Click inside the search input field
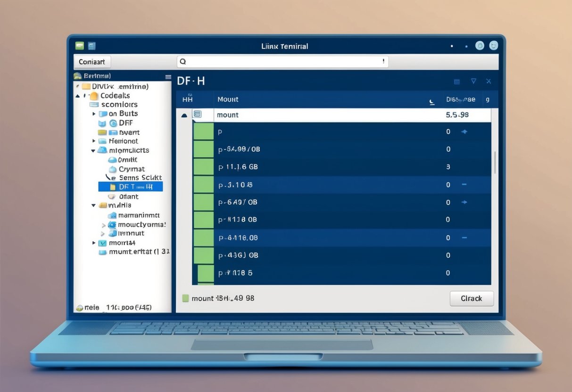 [x=283, y=61]
